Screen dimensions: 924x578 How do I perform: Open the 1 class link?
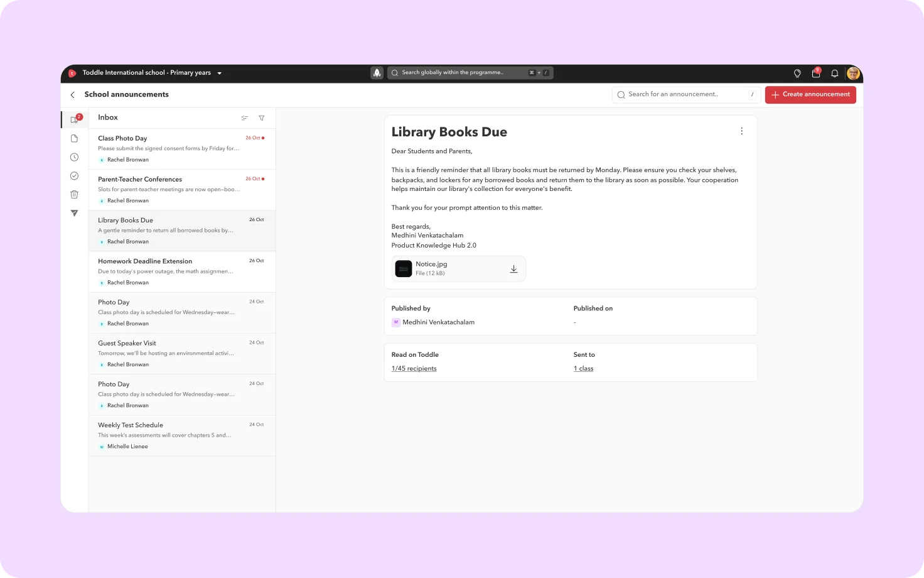tap(583, 369)
